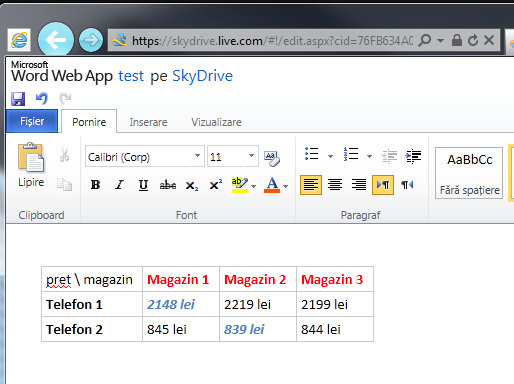Image resolution: width=514 pixels, height=384 pixels.
Task: Click the security lock icon
Action: tap(457, 40)
